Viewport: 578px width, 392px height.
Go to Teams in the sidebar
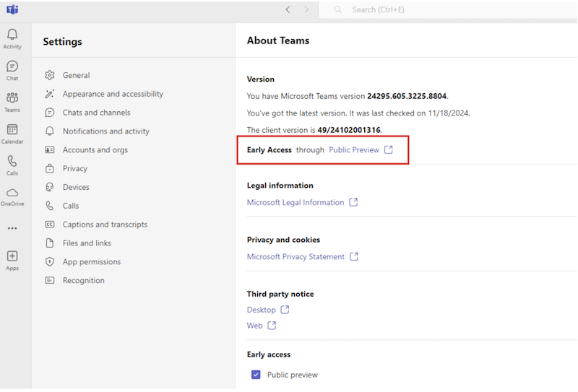12,100
